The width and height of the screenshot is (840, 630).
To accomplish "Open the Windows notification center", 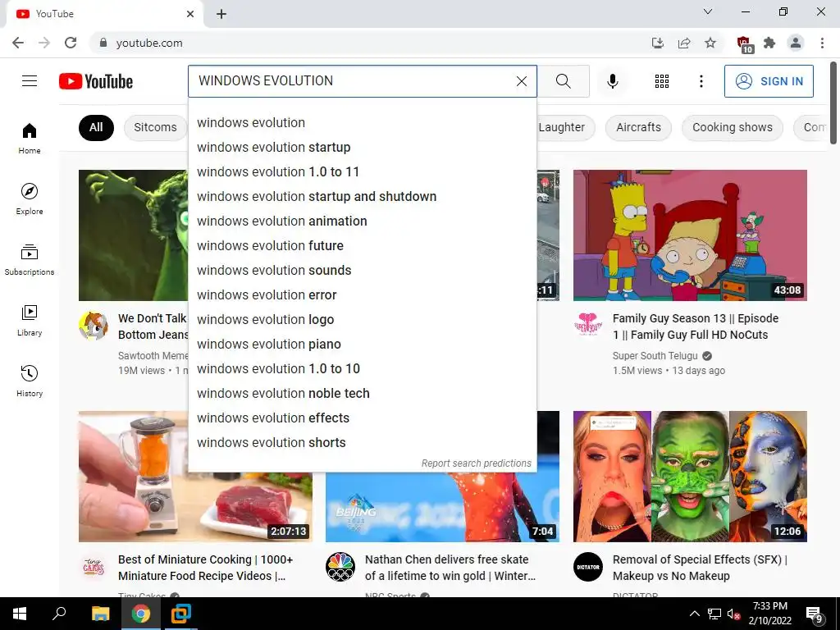I will [815, 614].
